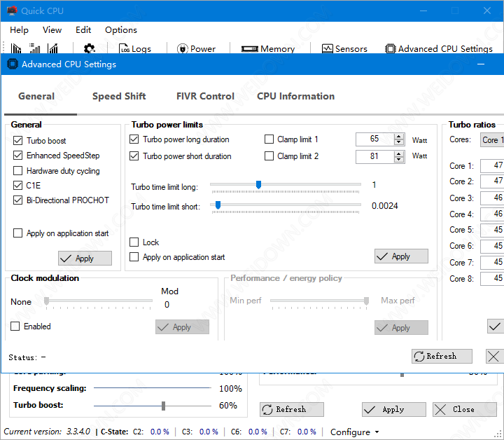This screenshot has width=504, height=440.
Task: Open the Power toolbar item
Action: pyautogui.click(x=196, y=49)
